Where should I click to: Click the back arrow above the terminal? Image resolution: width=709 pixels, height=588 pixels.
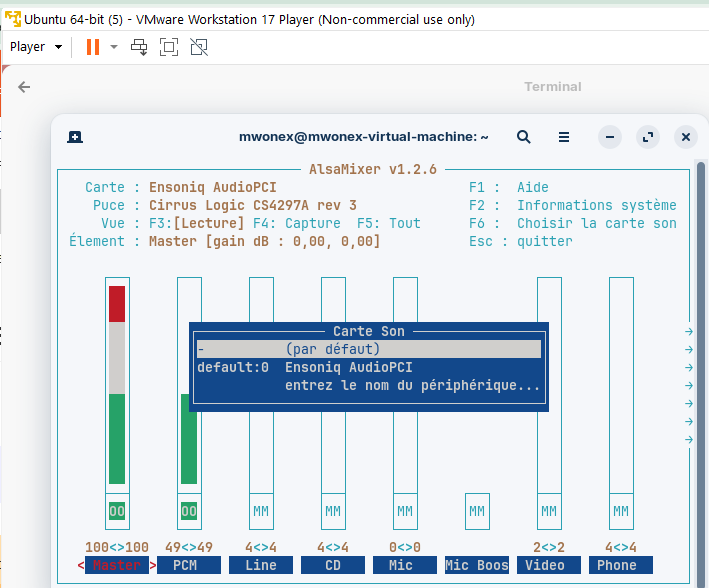tap(24, 87)
